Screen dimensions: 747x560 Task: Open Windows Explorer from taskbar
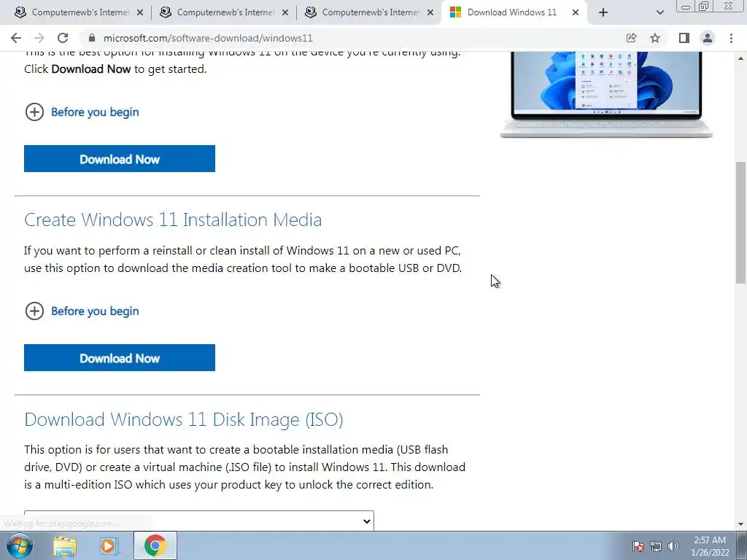[65, 546]
